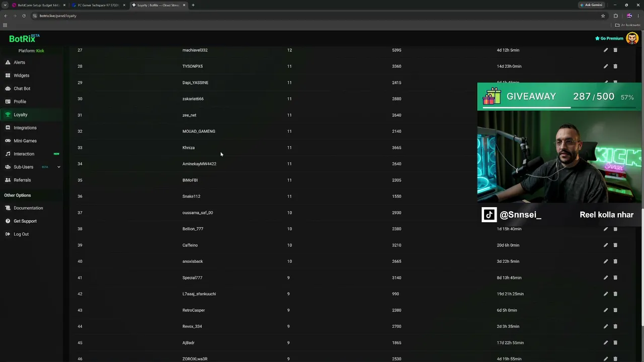Expand the Sub-Users submenu chevron
Image resolution: width=644 pixels, height=362 pixels.
tap(58, 167)
